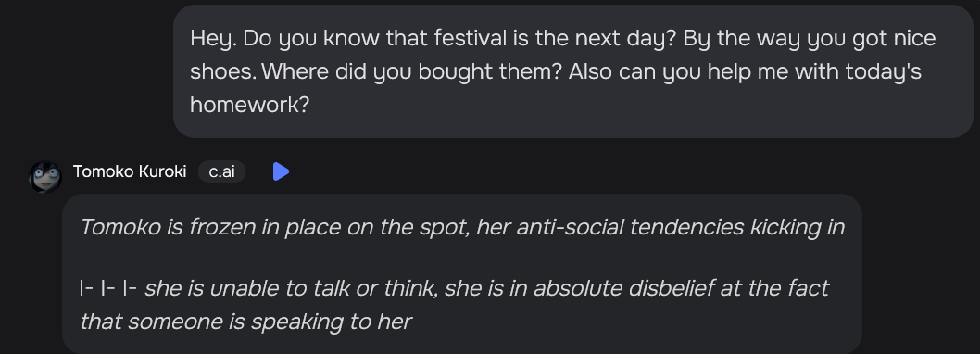Click "Where did you bought them?" sentence

point(412,71)
